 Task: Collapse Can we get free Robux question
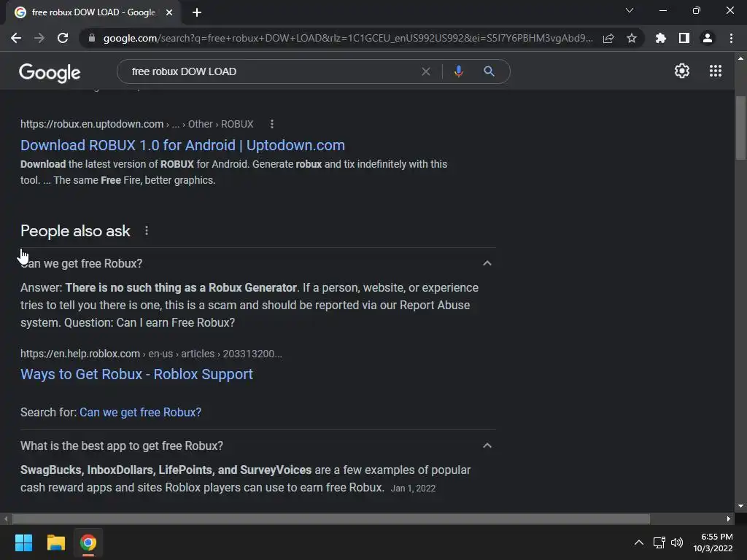[487, 263]
